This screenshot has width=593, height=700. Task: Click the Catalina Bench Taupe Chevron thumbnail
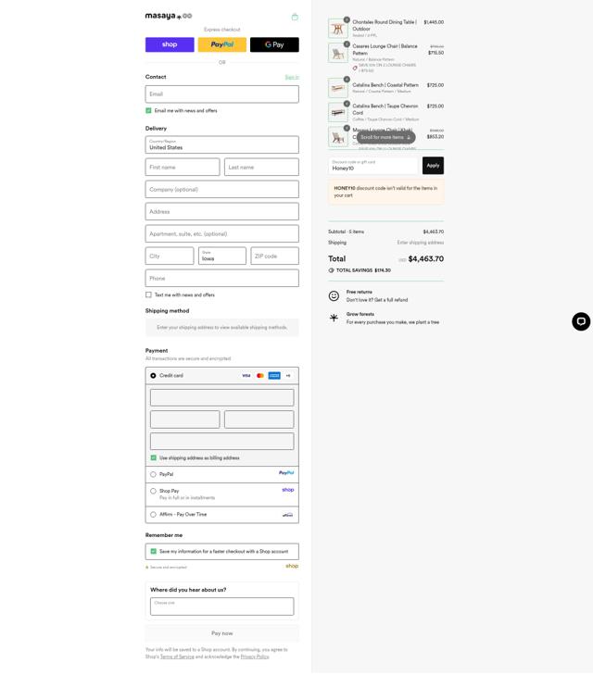[338, 113]
